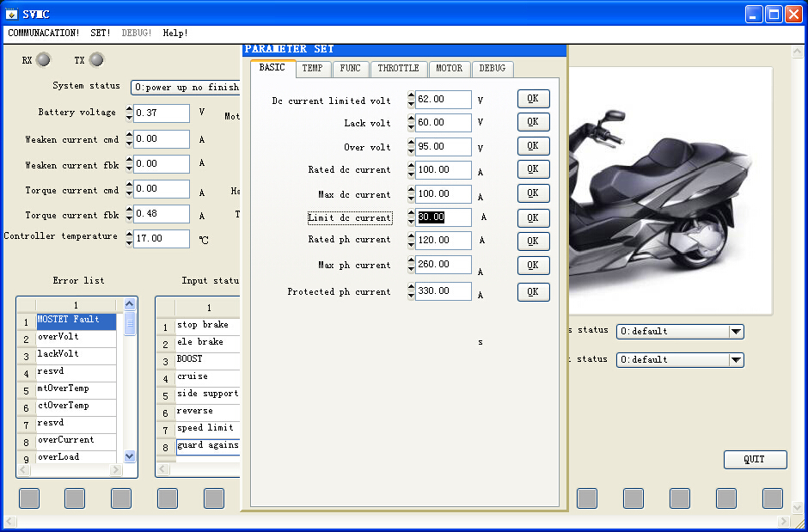Click Error list scroll down arrow
The height and width of the screenshot is (532, 808).
(x=130, y=456)
